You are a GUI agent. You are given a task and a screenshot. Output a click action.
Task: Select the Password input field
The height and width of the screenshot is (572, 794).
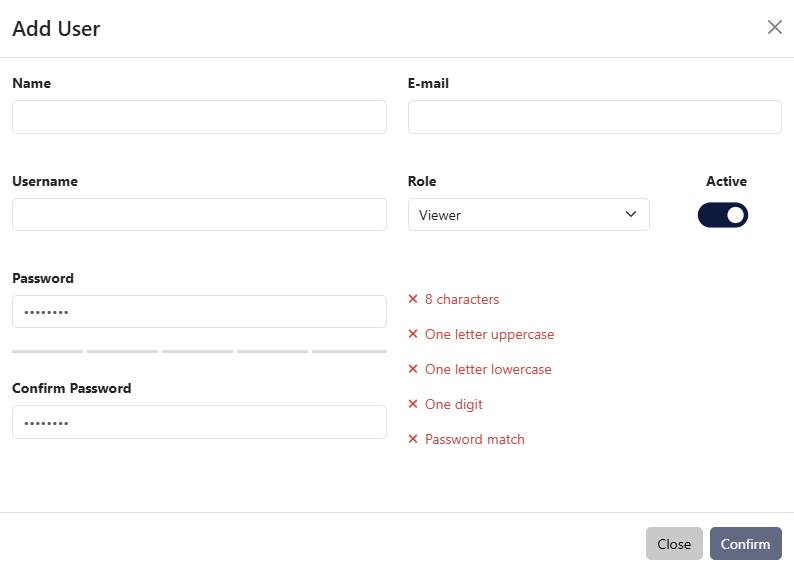tap(199, 312)
